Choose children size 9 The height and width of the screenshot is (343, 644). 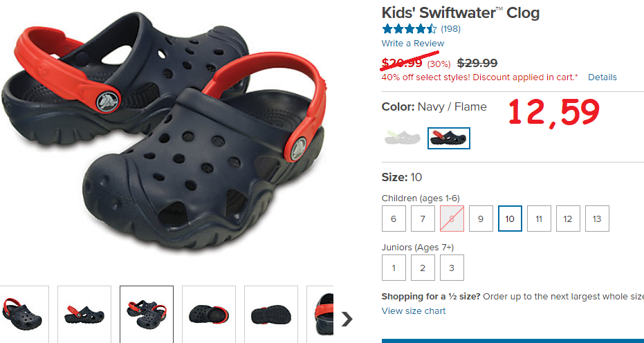[x=481, y=219]
